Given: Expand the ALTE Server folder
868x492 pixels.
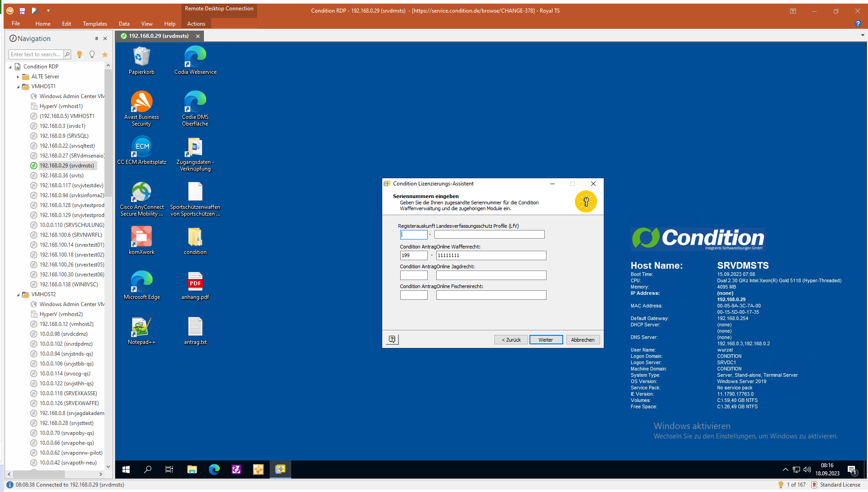Looking at the screenshot, I should pyautogui.click(x=18, y=77).
